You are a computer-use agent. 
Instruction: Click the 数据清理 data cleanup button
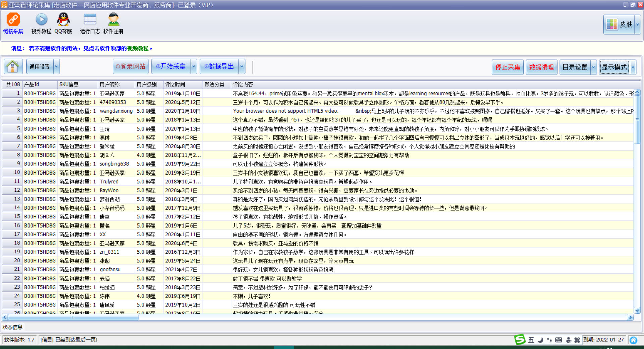[541, 67]
